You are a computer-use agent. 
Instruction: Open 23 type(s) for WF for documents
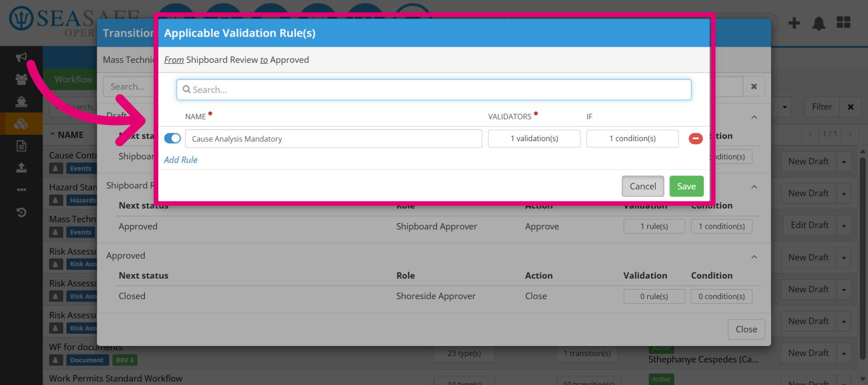[464, 353]
